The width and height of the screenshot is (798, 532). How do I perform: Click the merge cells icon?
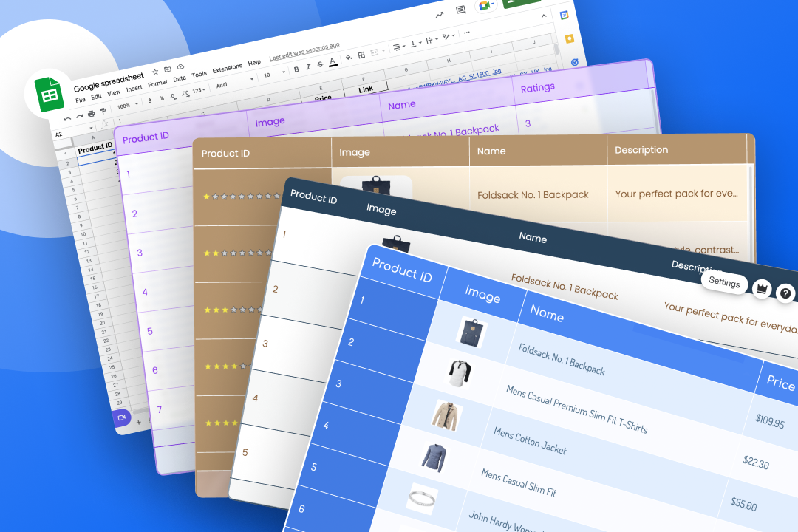coord(375,52)
